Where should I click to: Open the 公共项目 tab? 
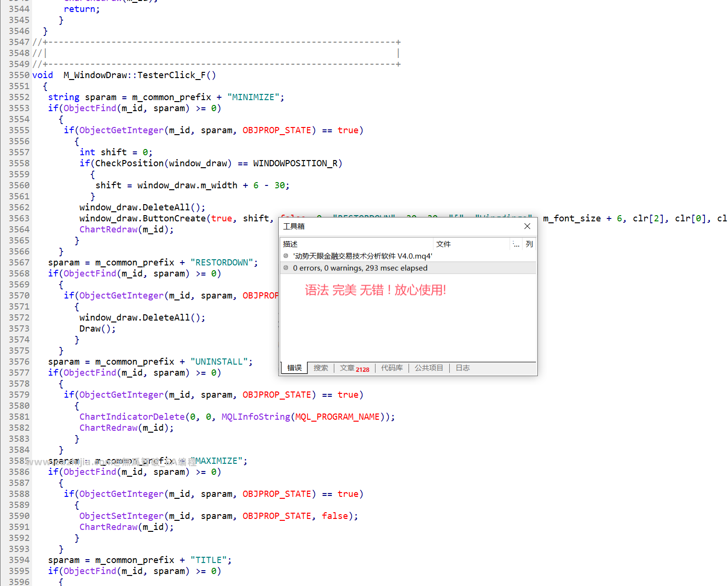pyautogui.click(x=429, y=368)
